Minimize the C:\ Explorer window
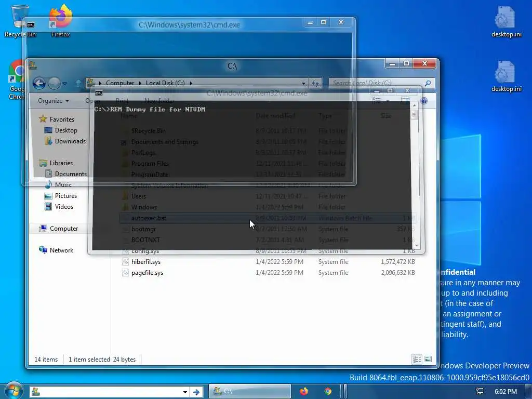 pos(392,64)
